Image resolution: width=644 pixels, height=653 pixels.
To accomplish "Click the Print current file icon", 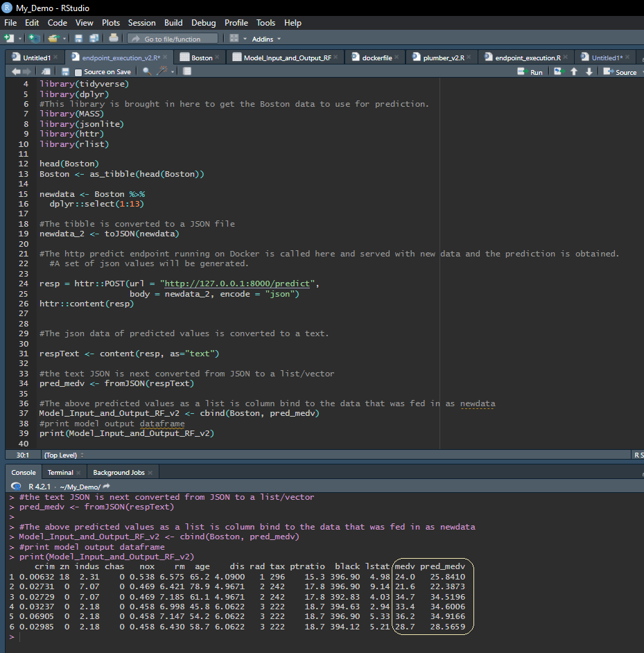I will pyautogui.click(x=114, y=39).
